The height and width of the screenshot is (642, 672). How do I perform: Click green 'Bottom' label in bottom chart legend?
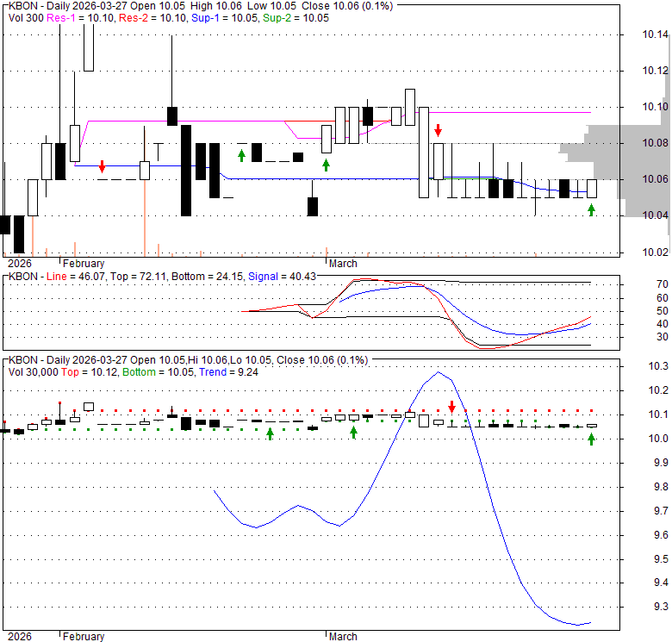(139, 372)
